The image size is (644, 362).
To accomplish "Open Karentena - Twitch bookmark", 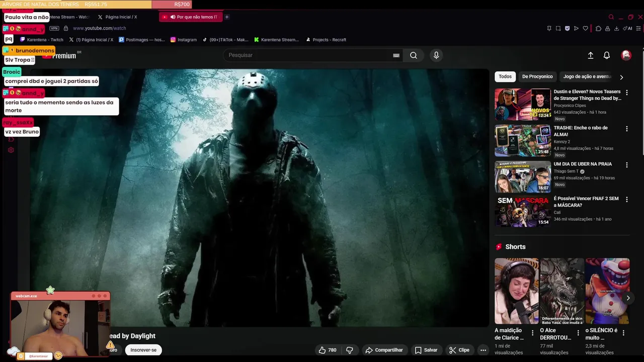I will click(x=42, y=40).
